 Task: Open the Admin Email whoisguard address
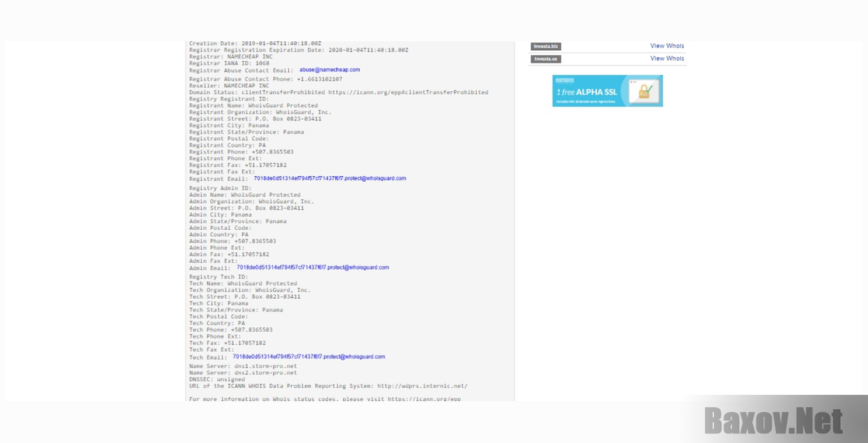(x=313, y=267)
